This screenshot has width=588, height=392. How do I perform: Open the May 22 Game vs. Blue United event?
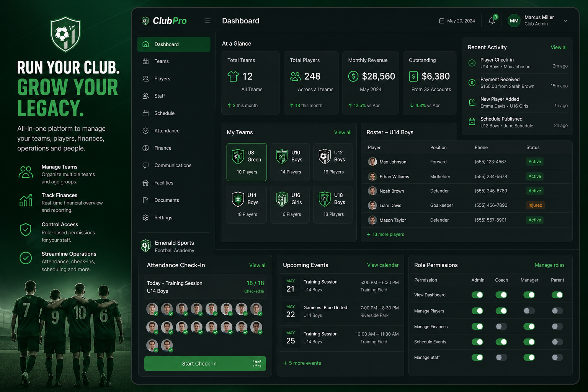pyautogui.click(x=340, y=312)
